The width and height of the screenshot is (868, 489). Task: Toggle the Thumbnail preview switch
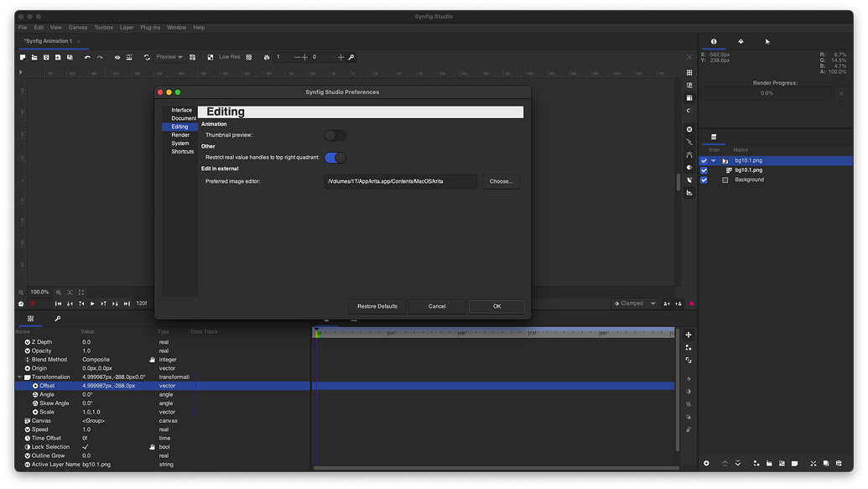coord(335,134)
